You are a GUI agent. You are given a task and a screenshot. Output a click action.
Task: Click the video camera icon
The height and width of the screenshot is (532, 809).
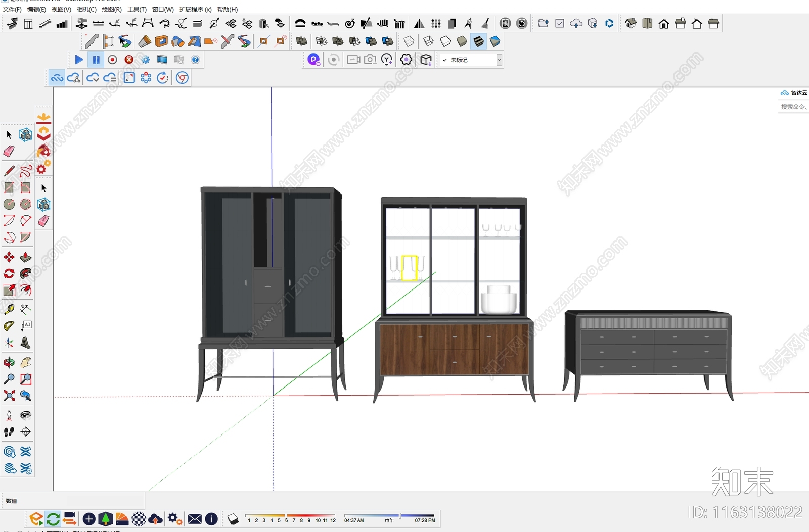353,60
